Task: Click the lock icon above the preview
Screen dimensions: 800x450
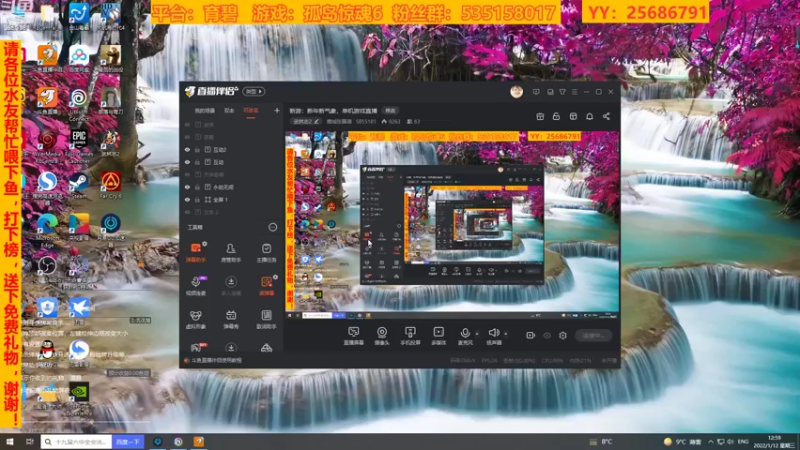Action: click(556, 116)
